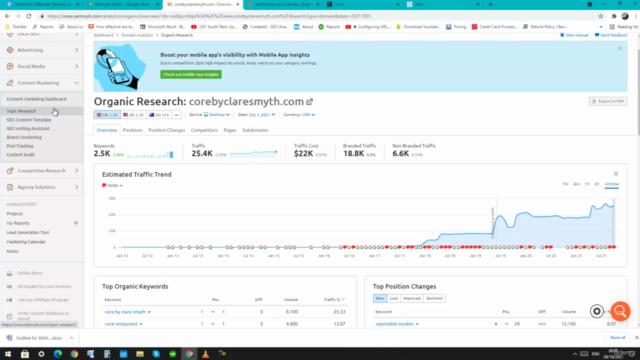
Task: Reload the page with refresh icon
Action: (x=29, y=16)
